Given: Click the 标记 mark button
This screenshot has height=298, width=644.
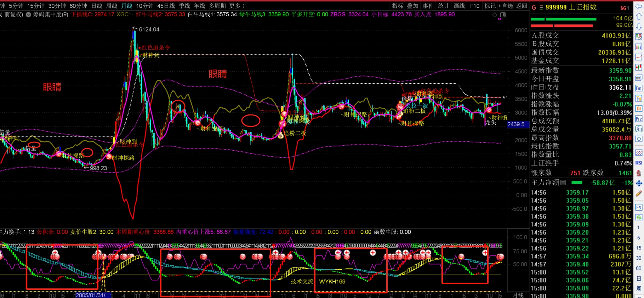Looking at the screenshot, I should [490, 6].
